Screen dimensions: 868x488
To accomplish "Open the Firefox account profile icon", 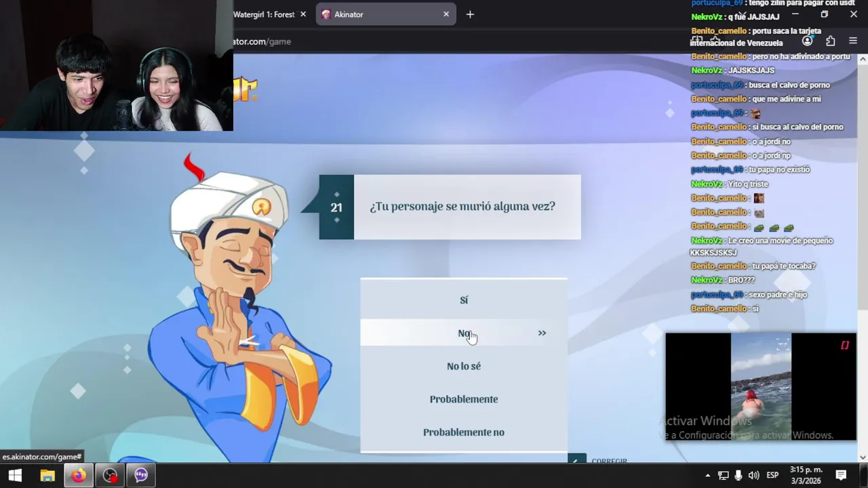I will tap(807, 41).
